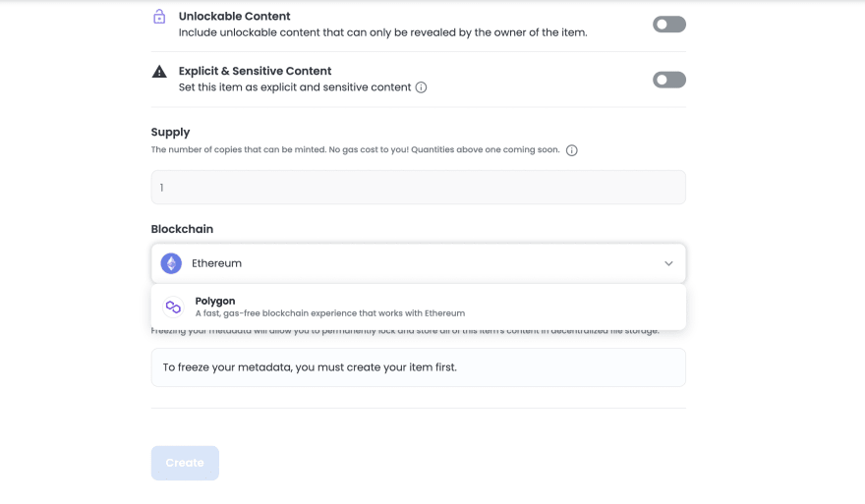
Task: Click the Unlockable Content lock icon
Action: click(159, 17)
